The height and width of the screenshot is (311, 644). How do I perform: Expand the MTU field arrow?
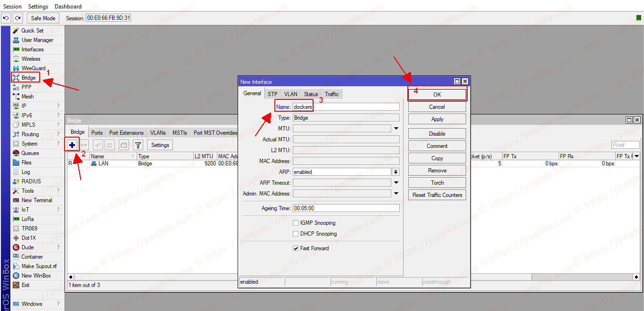click(x=396, y=129)
